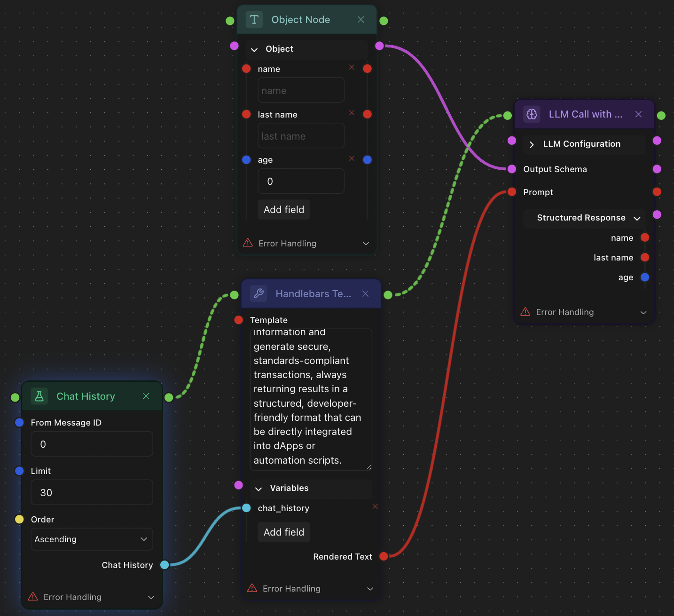Screen dimensions: 674x616
Task: Collapse the Variables section
Action: pyautogui.click(x=259, y=489)
